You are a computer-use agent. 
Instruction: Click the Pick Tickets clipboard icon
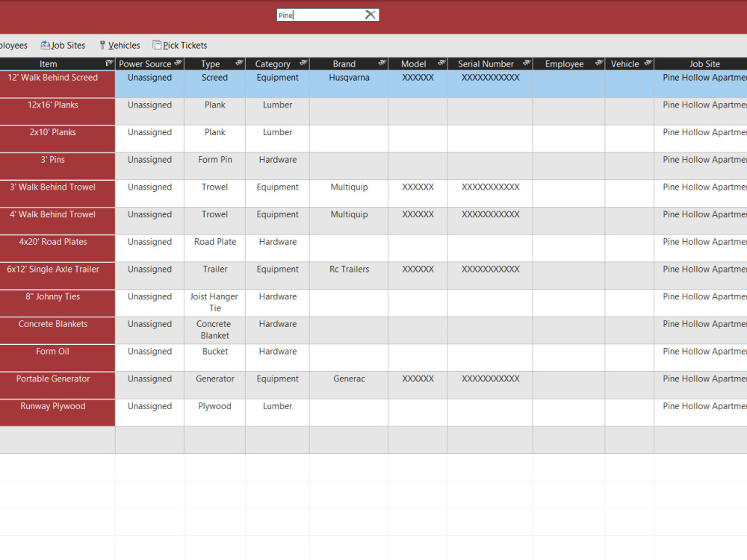[157, 45]
